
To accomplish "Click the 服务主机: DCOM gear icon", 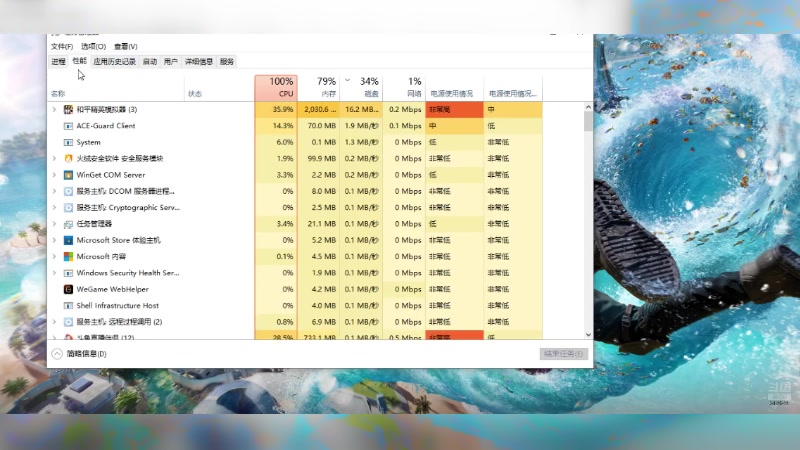I will pos(68,191).
